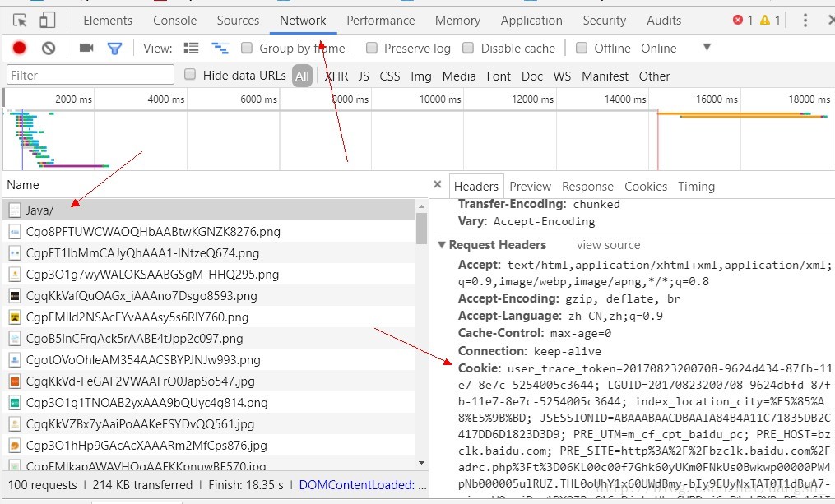
Task: Select CgotOVoOhleAM354AACSBYPJNJw993.png request
Action: pyautogui.click(x=209, y=360)
